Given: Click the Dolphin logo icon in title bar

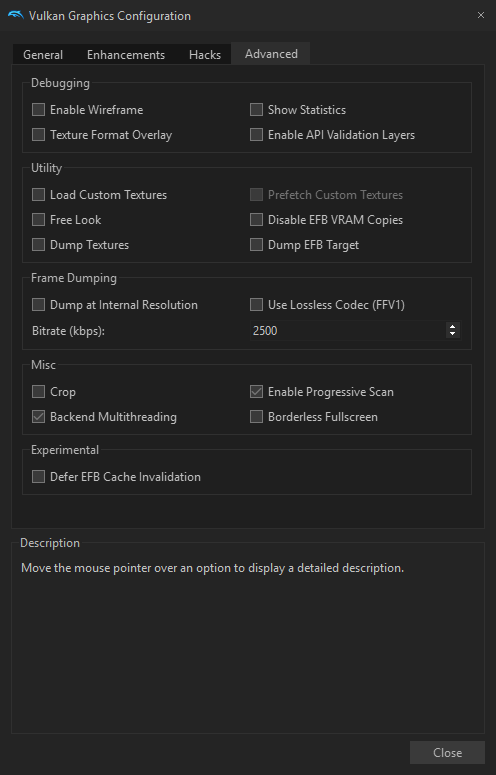Looking at the screenshot, I should coord(16,15).
